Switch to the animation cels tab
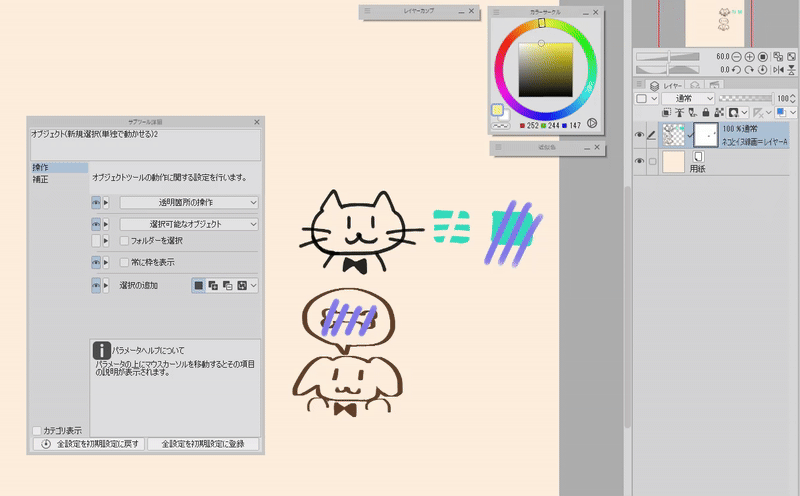This screenshot has height=496, width=800. (x=714, y=85)
